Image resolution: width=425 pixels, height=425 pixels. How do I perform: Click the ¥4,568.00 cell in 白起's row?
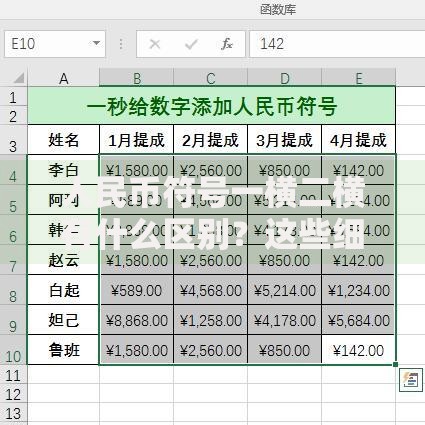click(x=211, y=290)
